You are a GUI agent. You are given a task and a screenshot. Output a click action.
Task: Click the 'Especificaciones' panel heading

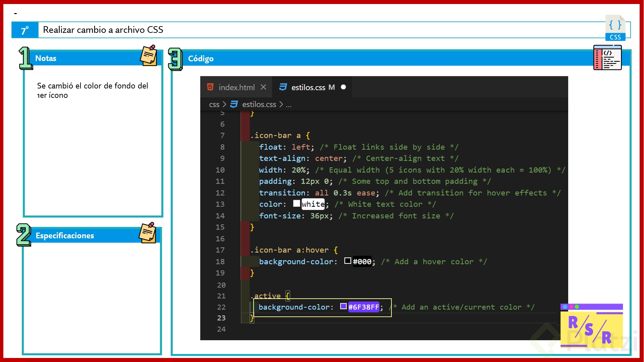click(65, 236)
